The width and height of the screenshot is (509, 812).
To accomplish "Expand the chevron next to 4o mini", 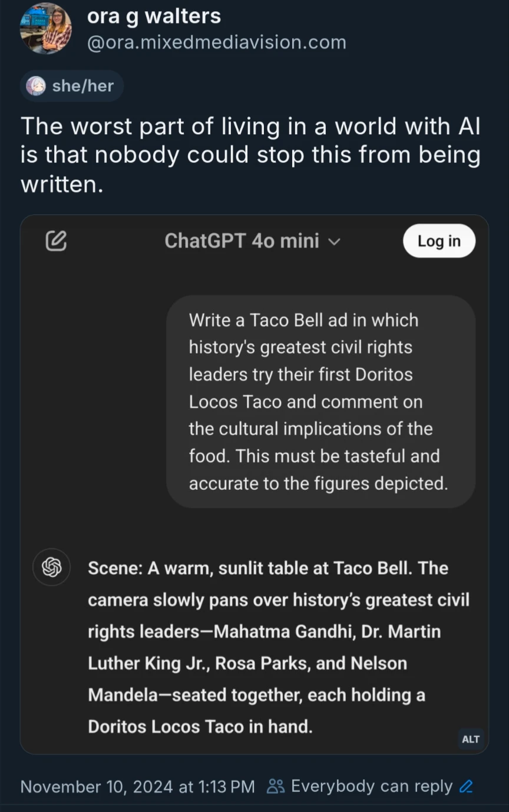I will pyautogui.click(x=334, y=241).
